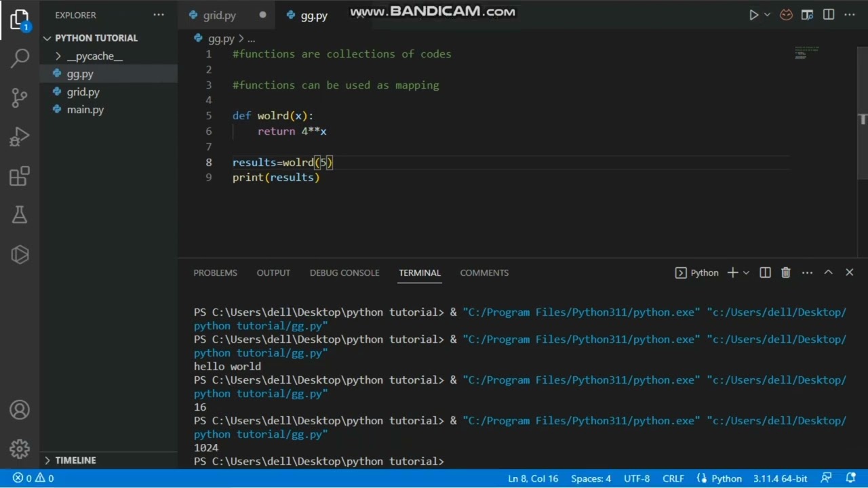Split the editor to the right
This screenshot has width=868, height=488.
point(829,15)
